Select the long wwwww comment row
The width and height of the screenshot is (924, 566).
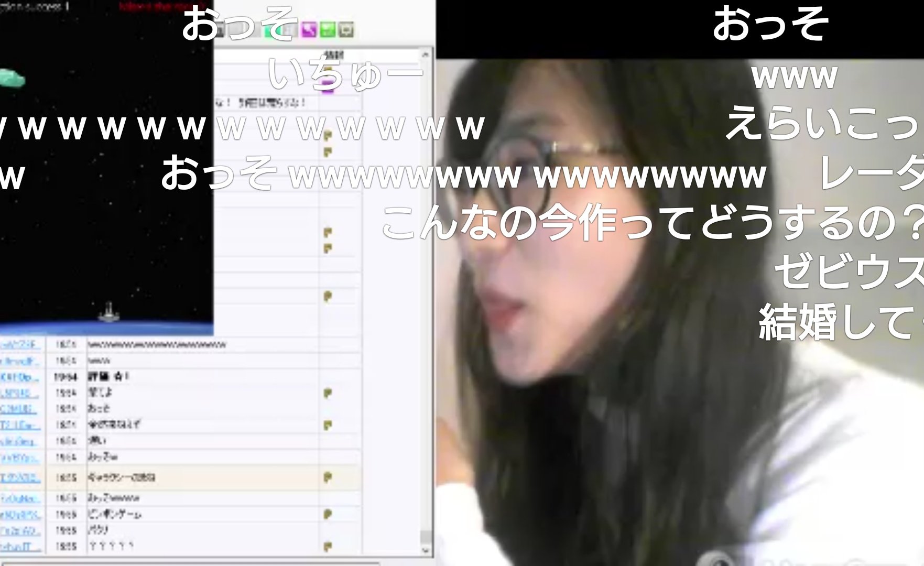181,344
